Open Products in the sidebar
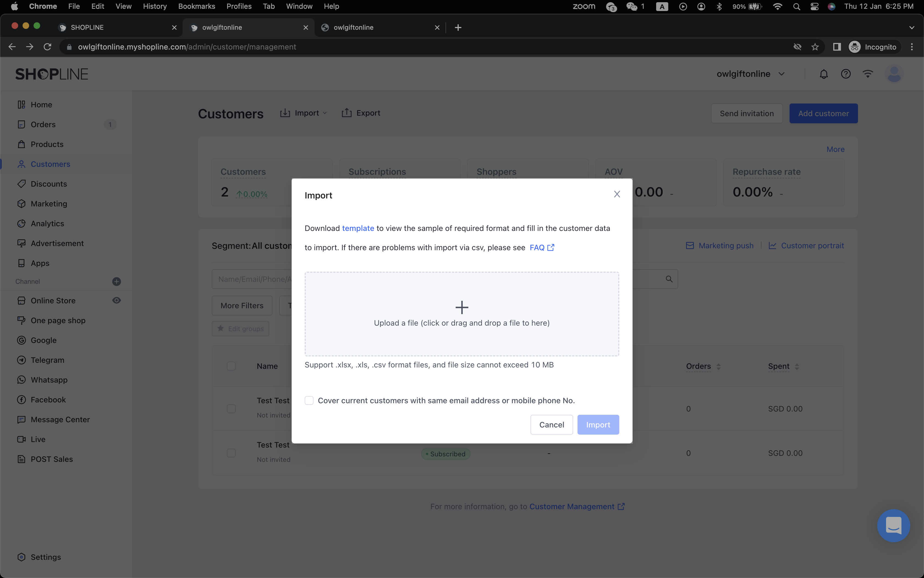The height and width of the screenshot is (578, 924). 47,144
